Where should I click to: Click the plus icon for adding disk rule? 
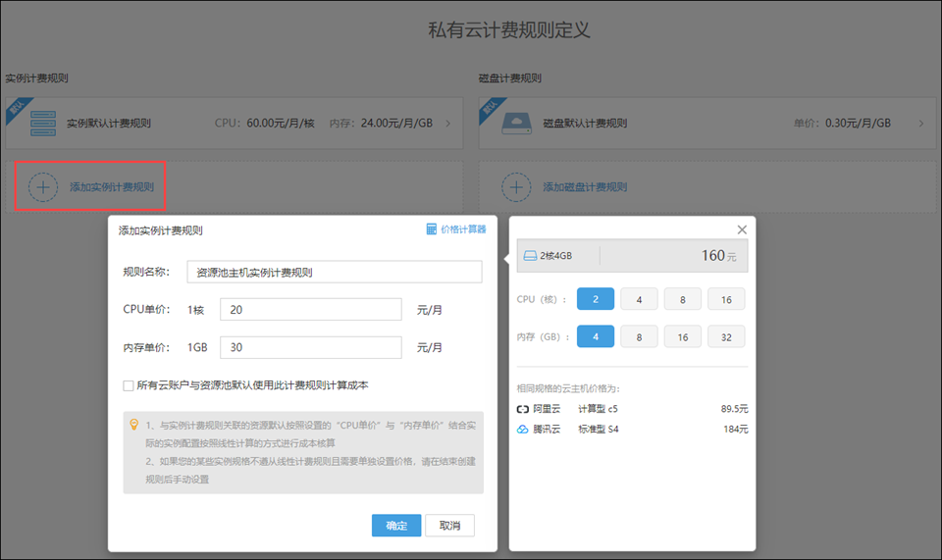click(x=516, y=186)
